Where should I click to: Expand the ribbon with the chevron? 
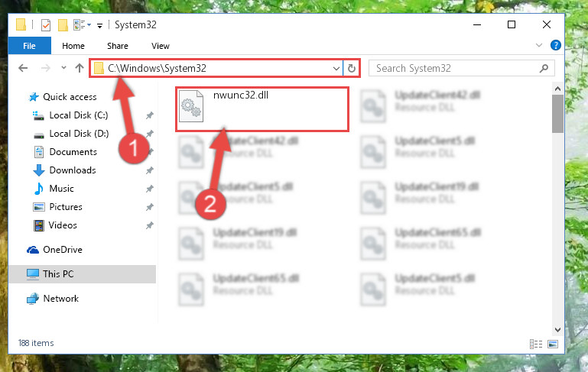pos(539,45)
